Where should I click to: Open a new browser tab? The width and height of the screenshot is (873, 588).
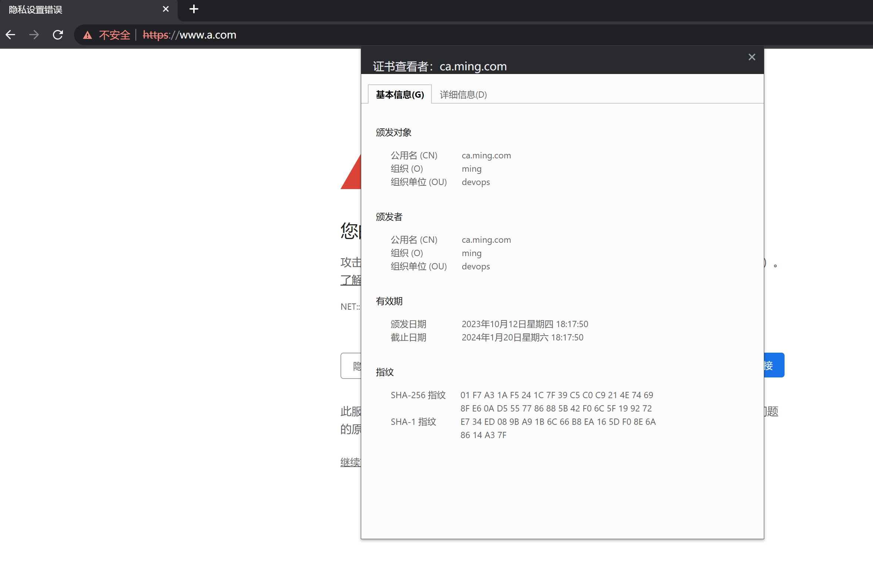[194, 9]
